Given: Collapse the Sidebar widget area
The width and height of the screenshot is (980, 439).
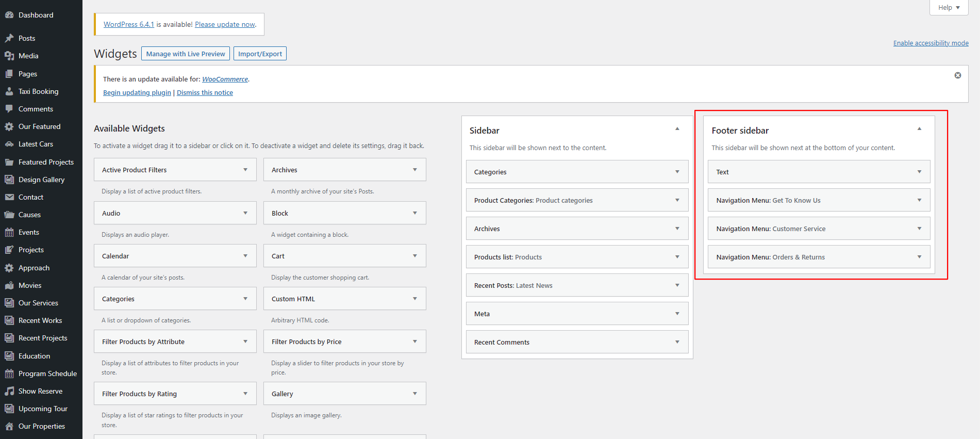Looking at the screenshot, I should (x=677, y=129).
